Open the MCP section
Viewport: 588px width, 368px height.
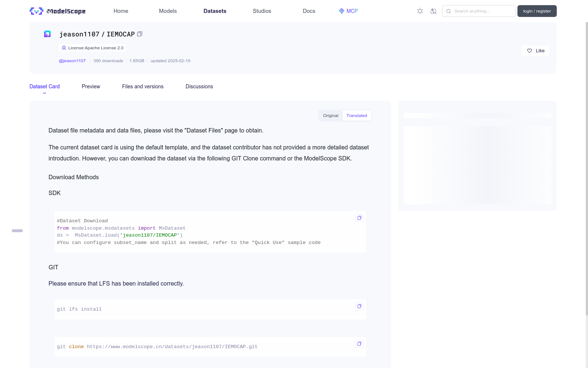coord(348,11)
